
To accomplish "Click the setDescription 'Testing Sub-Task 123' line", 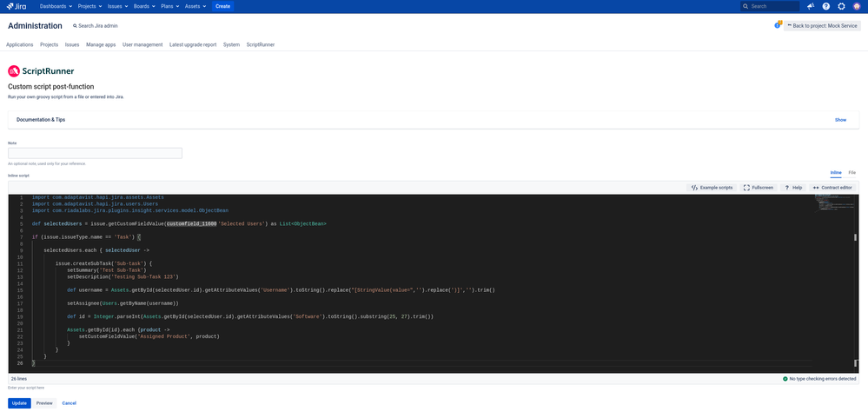I will [123, 277].
